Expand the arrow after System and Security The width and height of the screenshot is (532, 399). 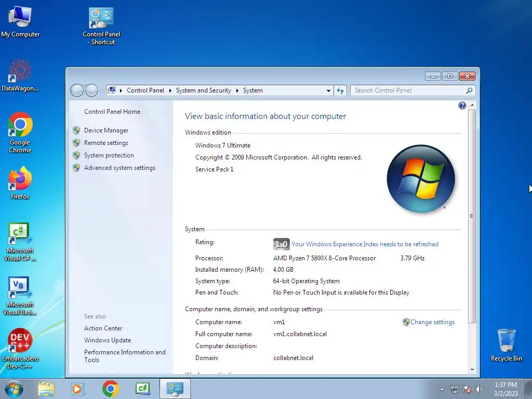237,90
